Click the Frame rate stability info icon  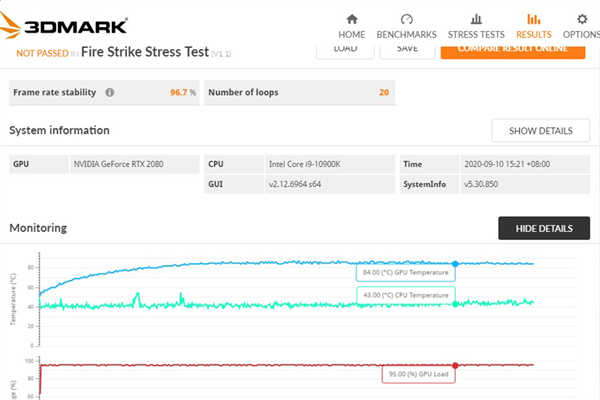click(110, 92)
